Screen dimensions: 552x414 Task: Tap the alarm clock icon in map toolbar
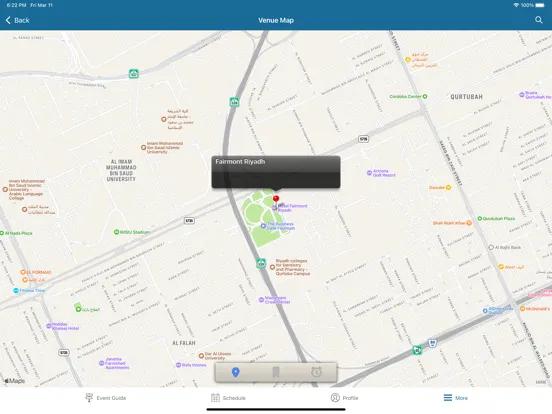316,372
